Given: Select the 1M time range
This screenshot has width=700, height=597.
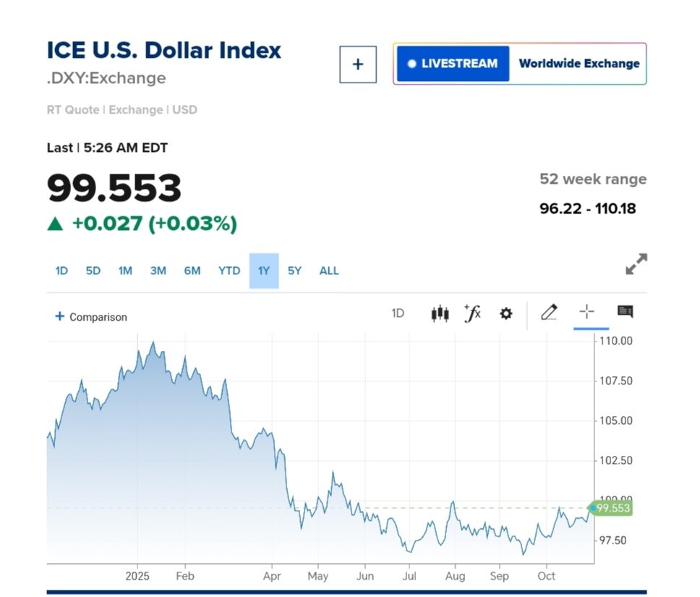Looking at the screenshot, I should pos(125,271).
